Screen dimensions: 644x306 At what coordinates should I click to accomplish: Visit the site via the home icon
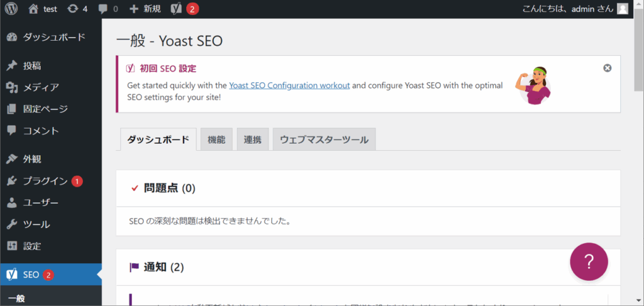(x=33, y=9)
